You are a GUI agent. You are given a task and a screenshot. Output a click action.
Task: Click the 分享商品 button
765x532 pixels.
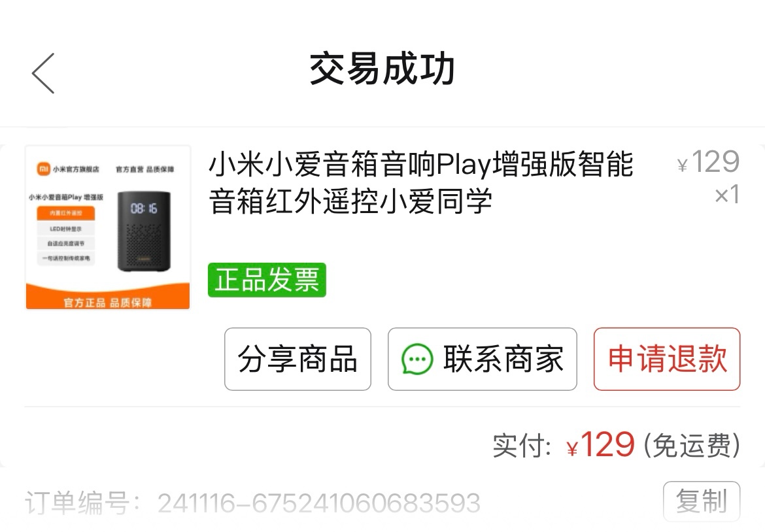coord(297,359)
